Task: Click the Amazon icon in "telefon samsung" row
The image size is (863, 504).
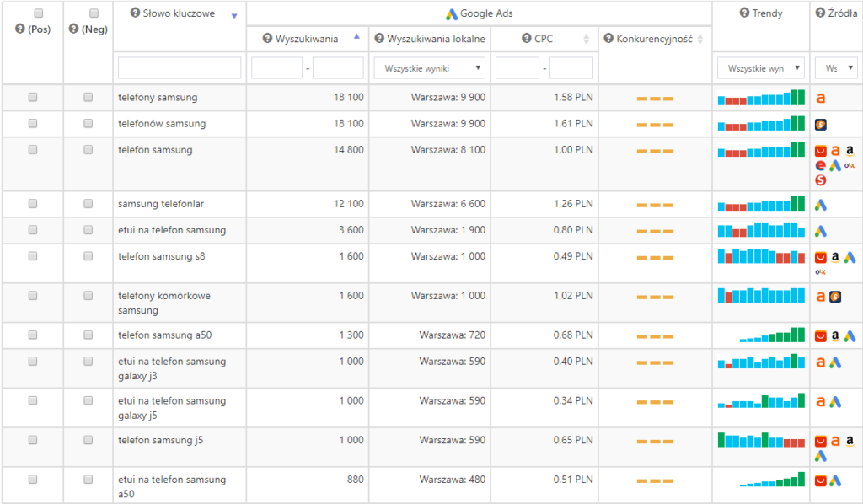Action: [x=850, y=150]
